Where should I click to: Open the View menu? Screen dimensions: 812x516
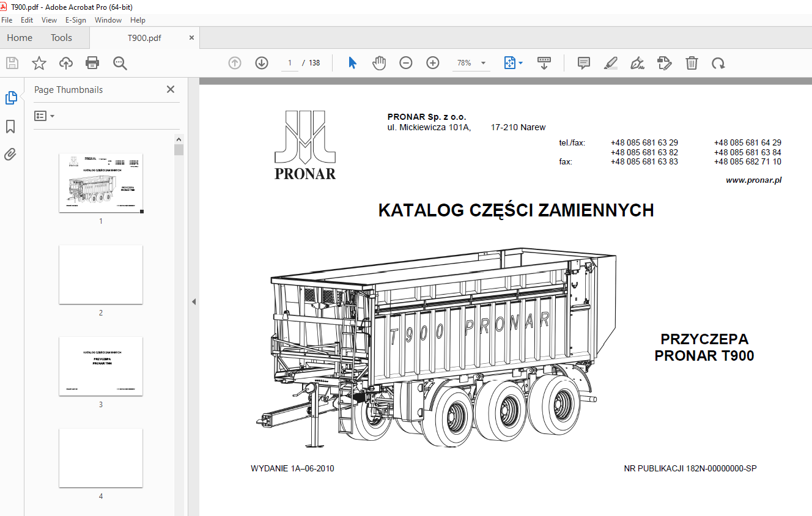point(49,20)
